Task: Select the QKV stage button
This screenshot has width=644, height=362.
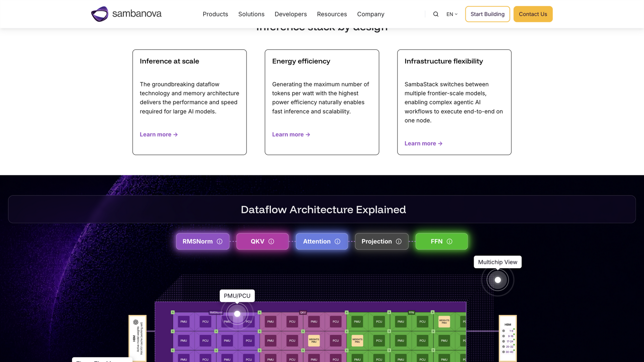Action: (262, 241)
